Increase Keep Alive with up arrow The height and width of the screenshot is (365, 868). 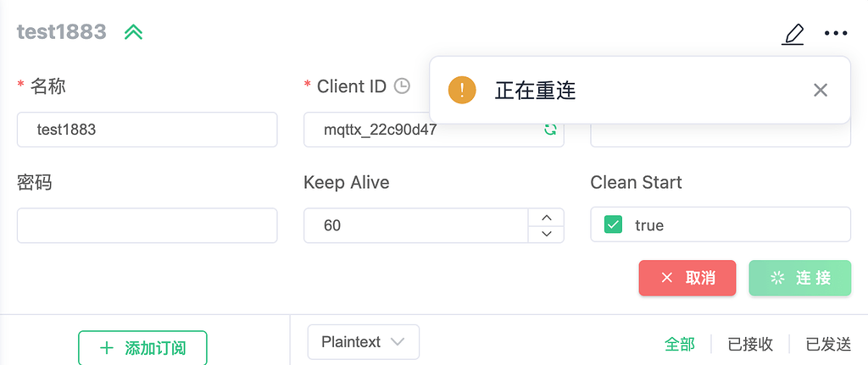click(x=547, y=217)
